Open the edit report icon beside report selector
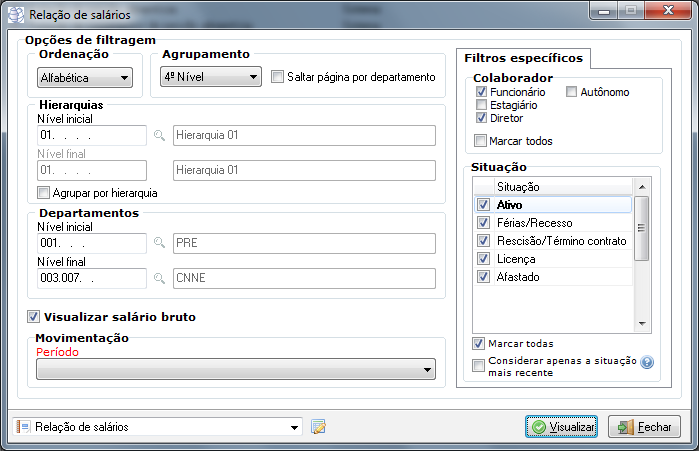The image size is (699, 451). 318,427
